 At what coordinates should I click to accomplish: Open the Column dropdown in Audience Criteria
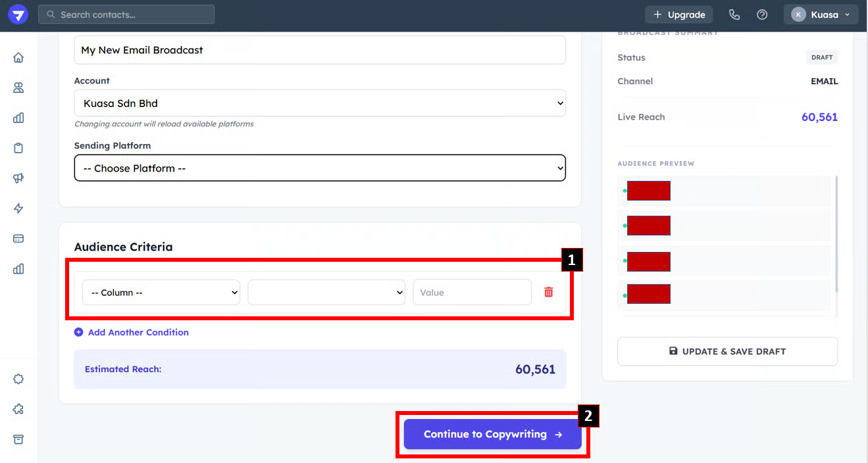pyautogui.click(x=161, y=293)
